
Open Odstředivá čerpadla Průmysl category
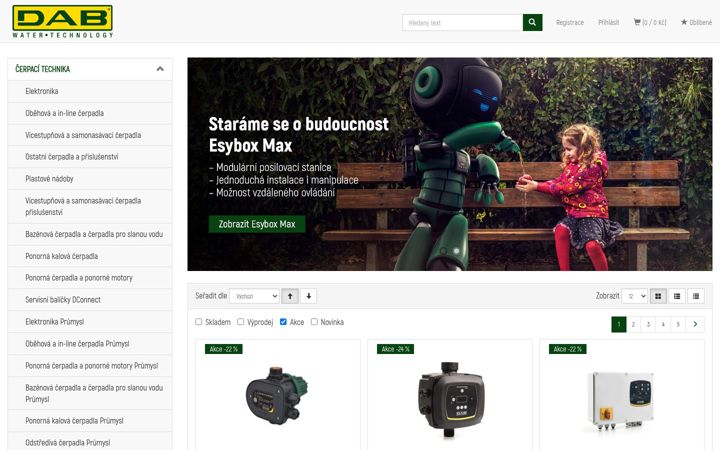(90, 442)
